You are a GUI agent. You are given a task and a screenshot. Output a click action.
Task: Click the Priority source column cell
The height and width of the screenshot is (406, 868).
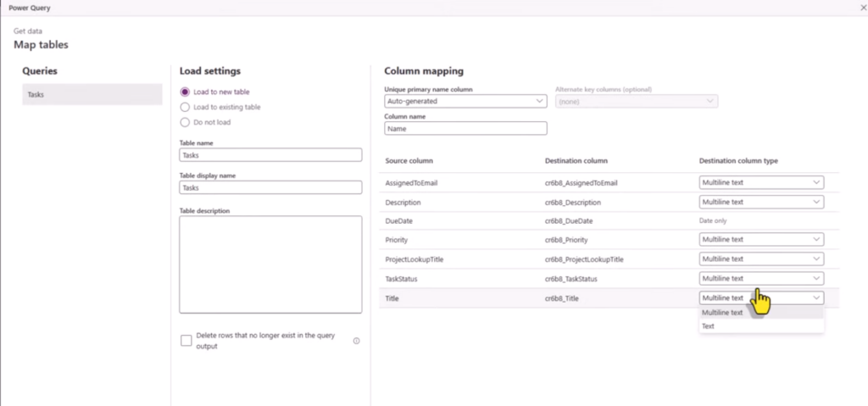[397, 240]
